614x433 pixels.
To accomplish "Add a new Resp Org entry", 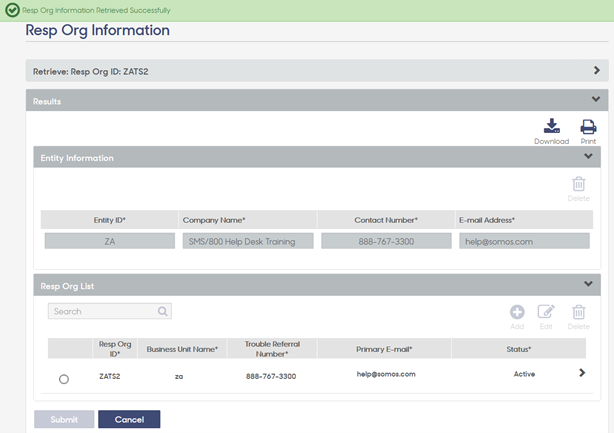I will point(517,312).
